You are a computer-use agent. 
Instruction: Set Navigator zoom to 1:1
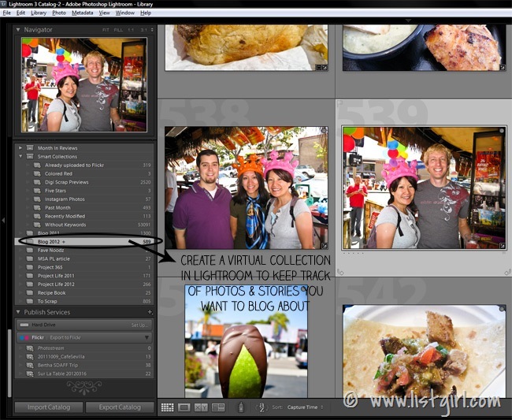[132, 30]
